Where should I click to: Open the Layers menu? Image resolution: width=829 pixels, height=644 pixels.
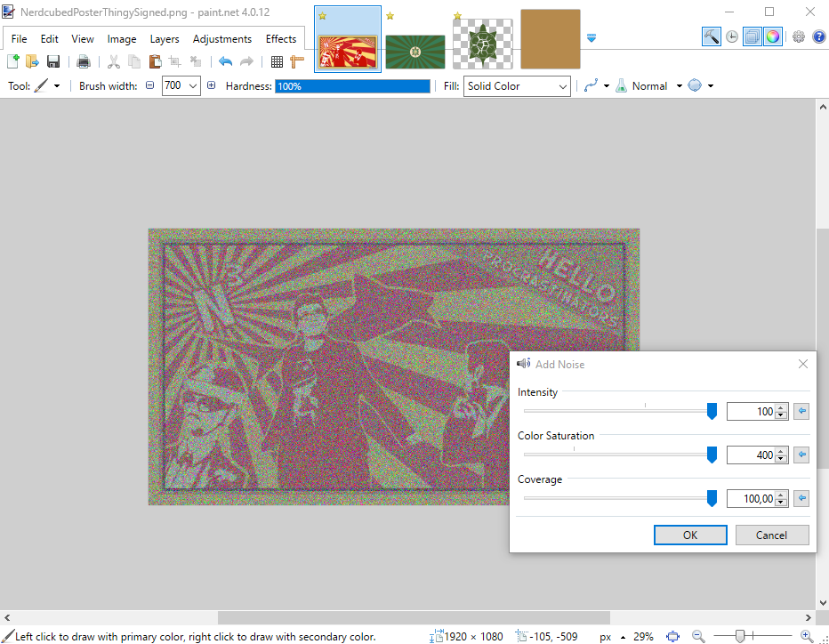[165, 39]
